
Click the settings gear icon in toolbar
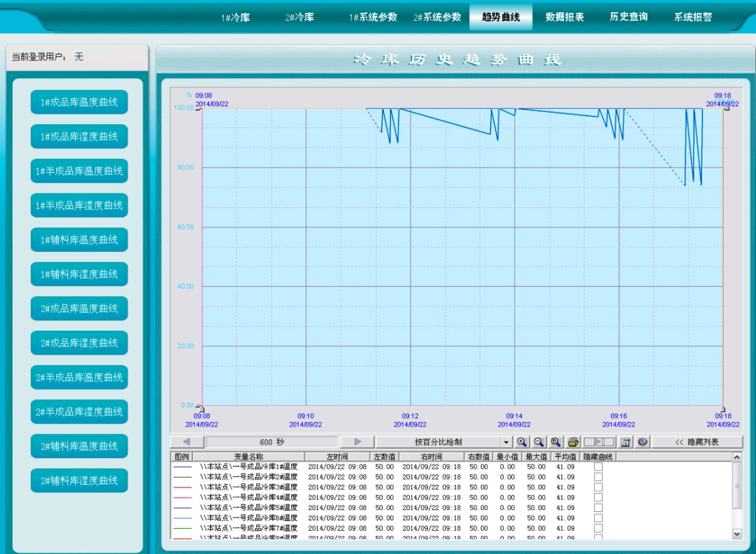pyautogui.click(x=643, y=442)
